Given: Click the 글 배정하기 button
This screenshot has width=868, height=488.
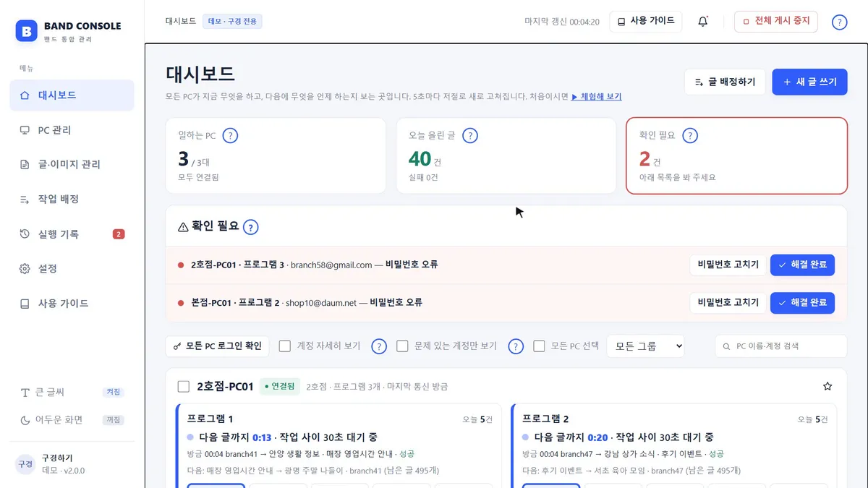Looking at the screenshot, I should coord(725,82).
